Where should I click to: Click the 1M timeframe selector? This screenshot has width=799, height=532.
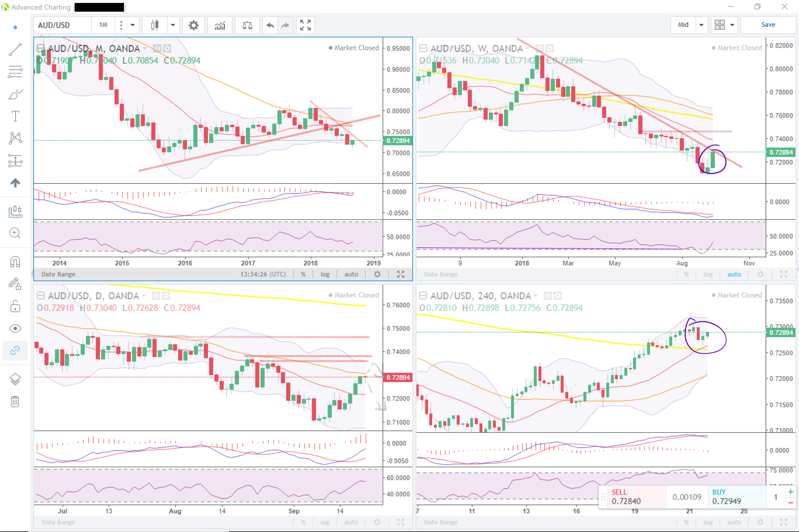[x=103, y=25]
